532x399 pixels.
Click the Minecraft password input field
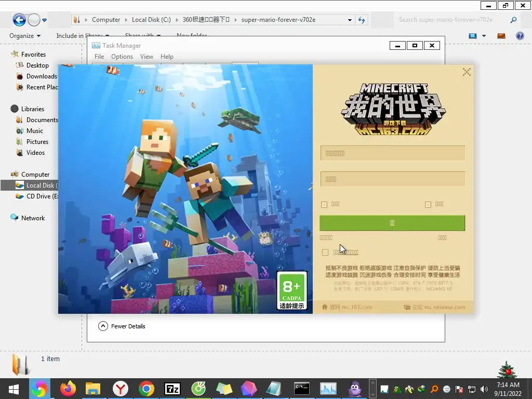pyautogui.click(x=393, y=179)
